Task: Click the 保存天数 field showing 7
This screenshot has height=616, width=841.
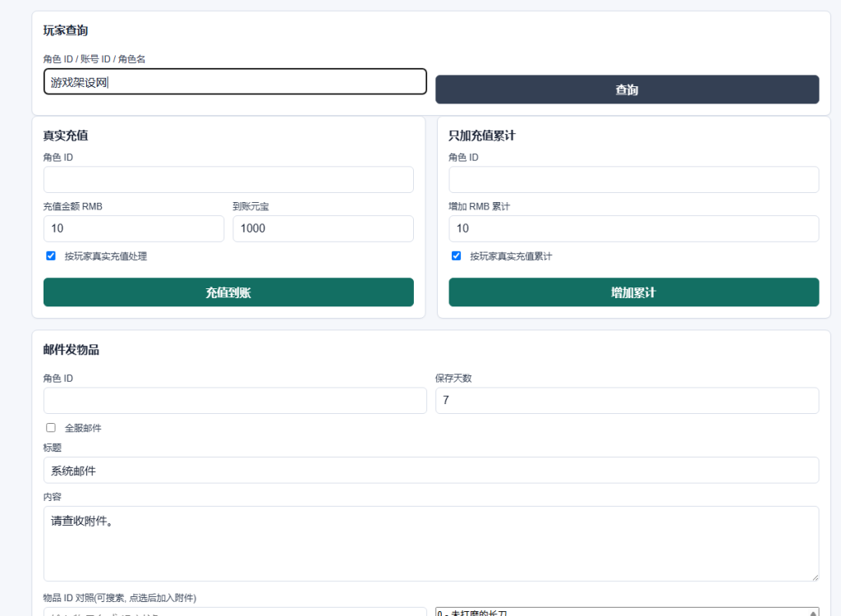Action: 627,401
